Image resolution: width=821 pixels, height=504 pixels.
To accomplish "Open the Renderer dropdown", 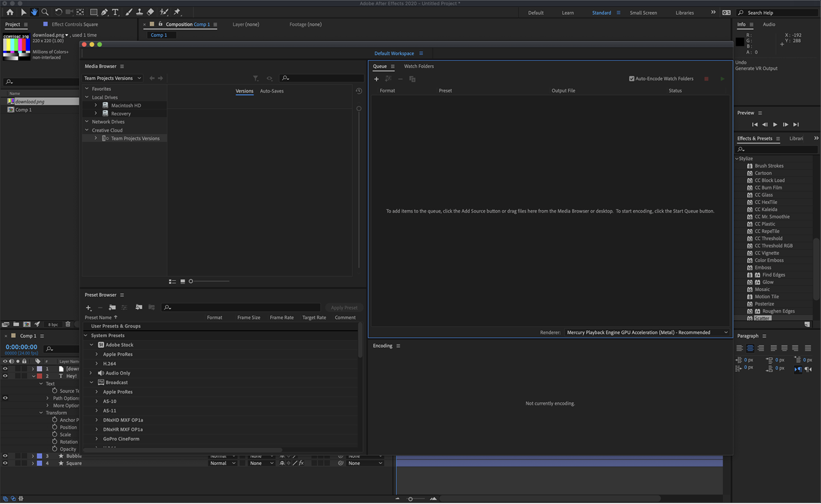I will (647, 332).
